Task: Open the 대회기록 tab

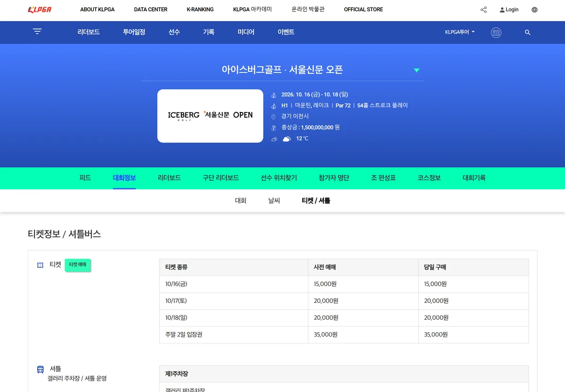Action: 474,178
